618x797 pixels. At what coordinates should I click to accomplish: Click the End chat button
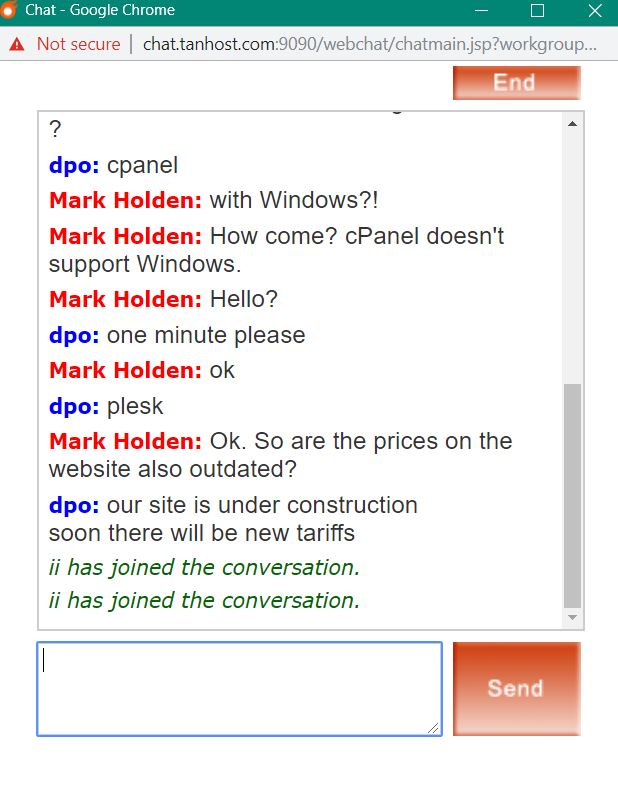point(516,83)
